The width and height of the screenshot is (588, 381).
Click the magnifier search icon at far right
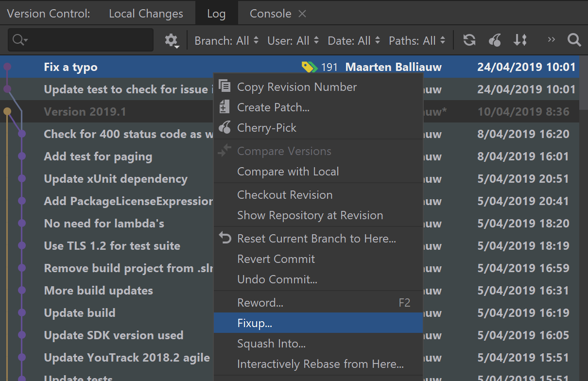[x=574, y=40]
